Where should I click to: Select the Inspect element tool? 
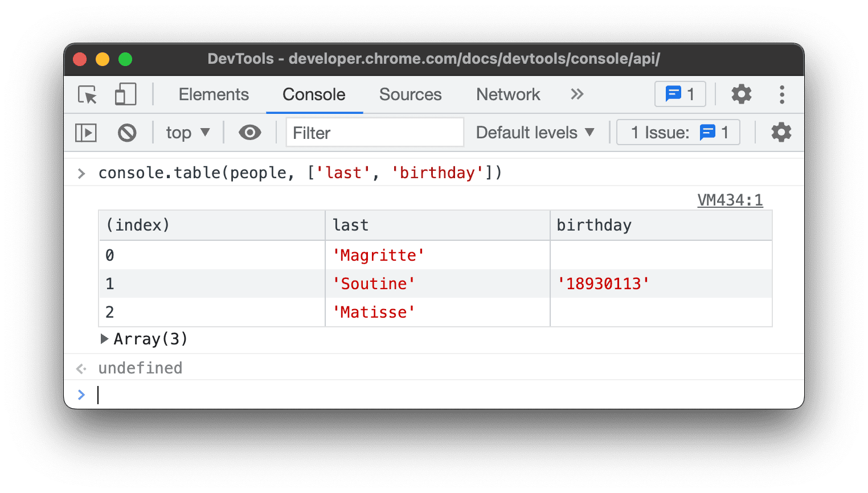tap(86, 95)
